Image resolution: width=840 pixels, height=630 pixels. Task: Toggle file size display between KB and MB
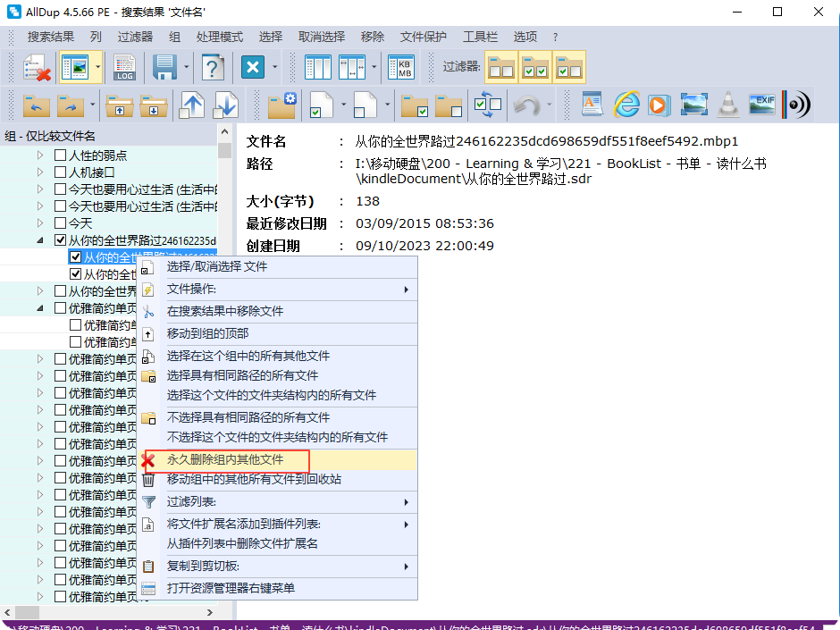(x=400, y=67)
